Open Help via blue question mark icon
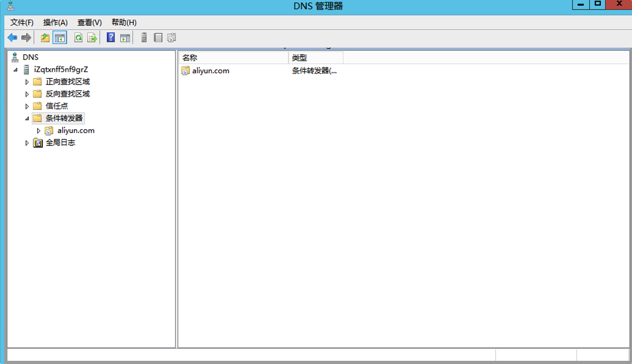This screenshot has width=632, height=364. pos(111,38)
